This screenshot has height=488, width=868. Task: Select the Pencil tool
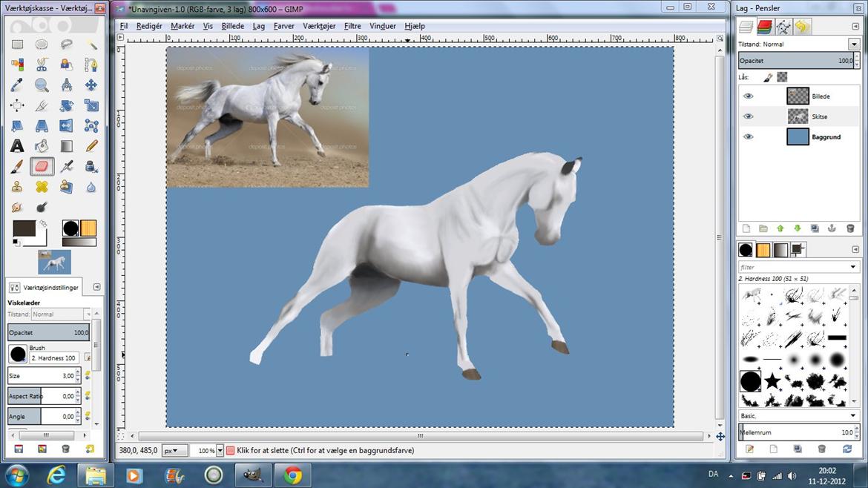[x=91, y=146]
